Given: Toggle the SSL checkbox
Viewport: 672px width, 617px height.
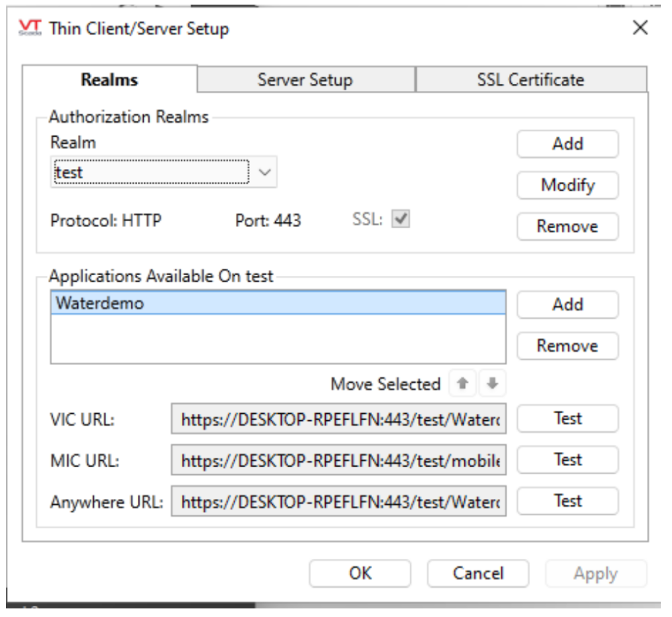Looking at the screenshot, I should (x=400, y=220).
